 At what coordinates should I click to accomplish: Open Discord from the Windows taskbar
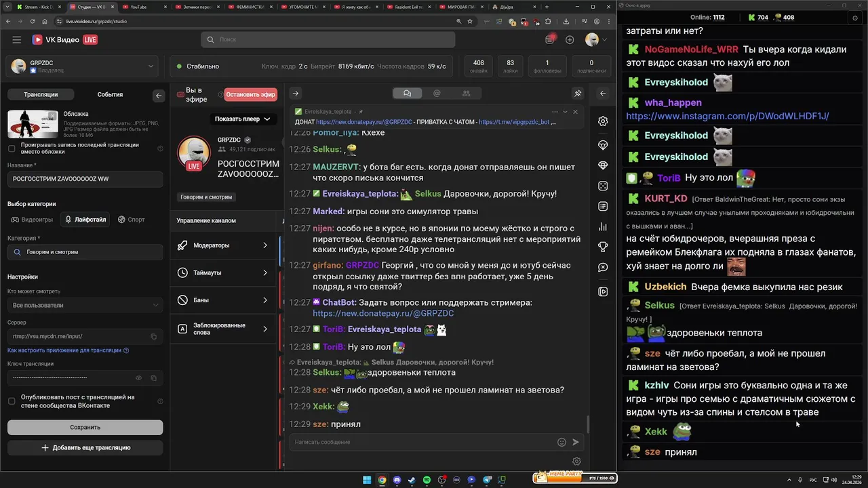click(x=397, y=480)
